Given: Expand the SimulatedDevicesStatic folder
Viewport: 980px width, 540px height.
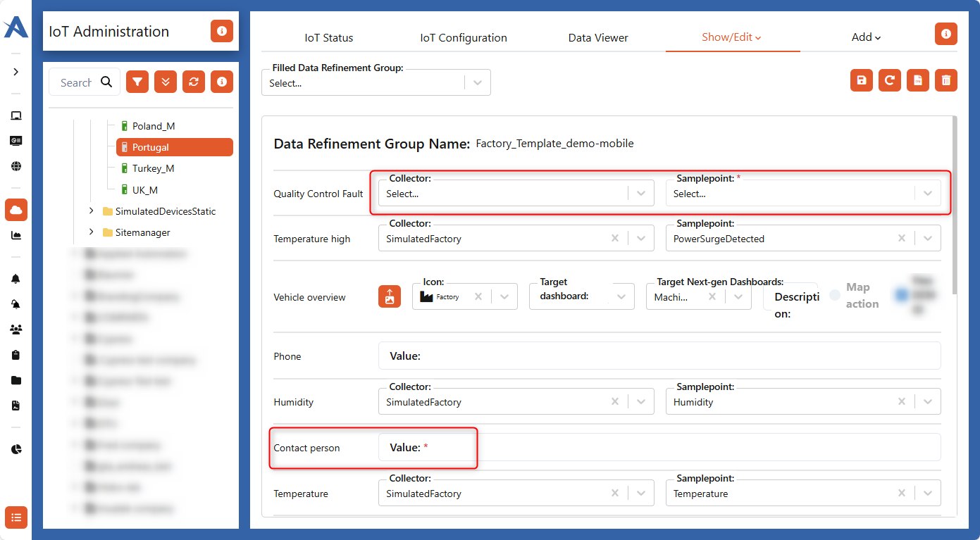Looking at the screenshot, I should [x=90, y=211].
